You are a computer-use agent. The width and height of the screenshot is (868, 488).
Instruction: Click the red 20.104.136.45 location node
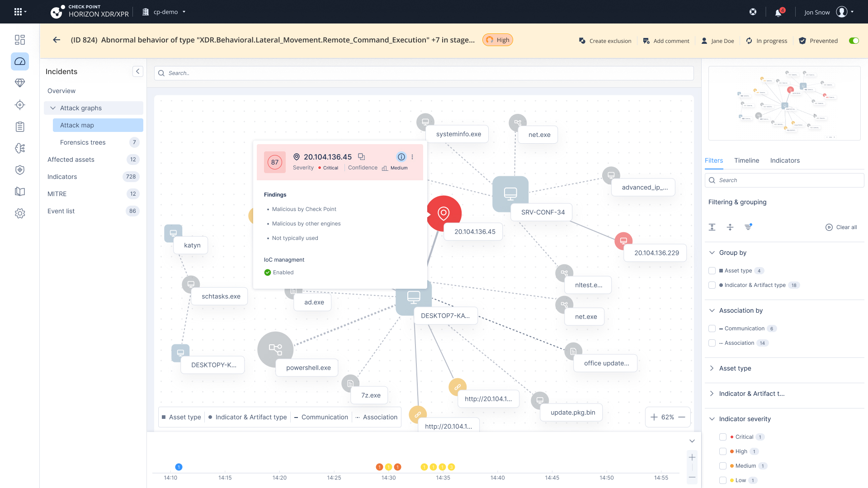[443, 213]
